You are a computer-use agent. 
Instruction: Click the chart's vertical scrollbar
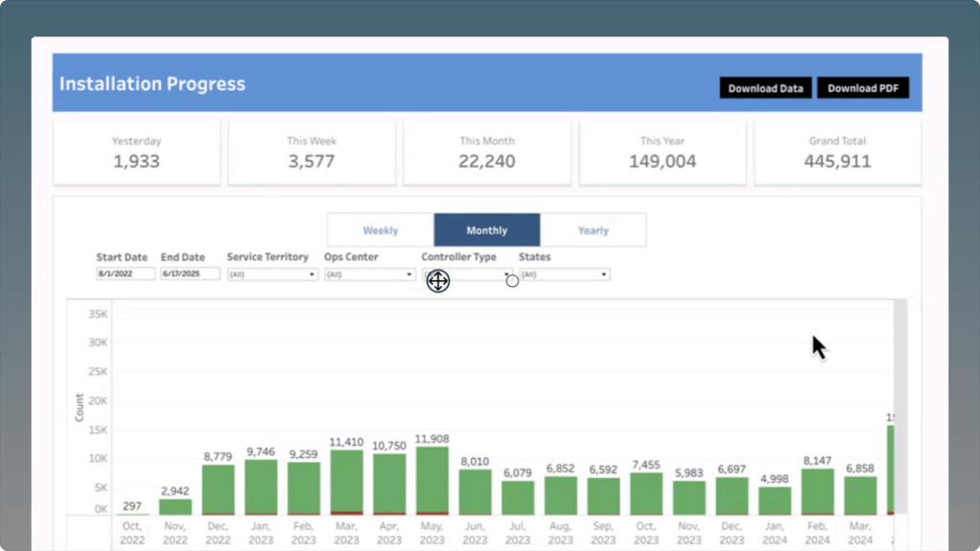[900, 364]
